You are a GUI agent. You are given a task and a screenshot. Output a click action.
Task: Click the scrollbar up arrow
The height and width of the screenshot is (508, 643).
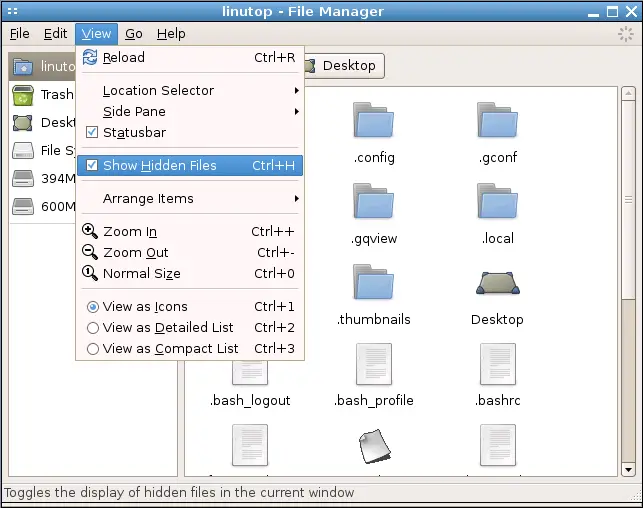pyautogui.click(x=628, y=93)
